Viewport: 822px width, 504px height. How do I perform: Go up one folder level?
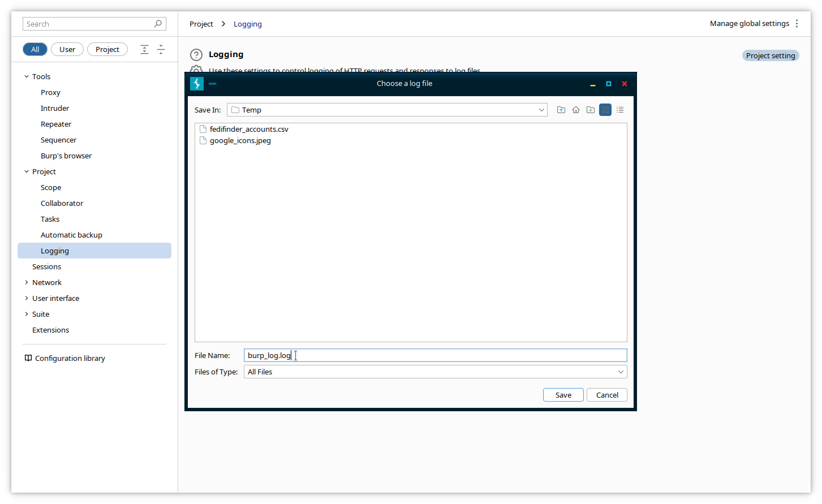pyautogui.click(x=561, y=110)
